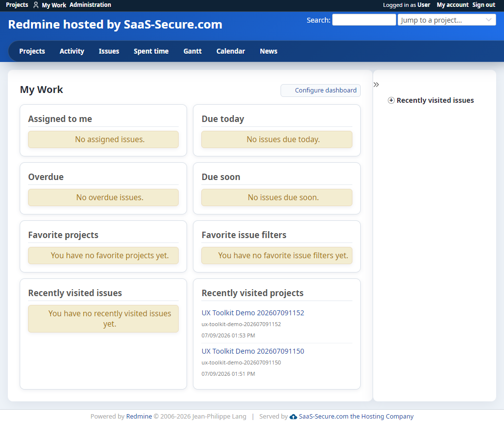The image size is (504, 423).
Task: Open Projects in the top bar
Action: point(17,5)
